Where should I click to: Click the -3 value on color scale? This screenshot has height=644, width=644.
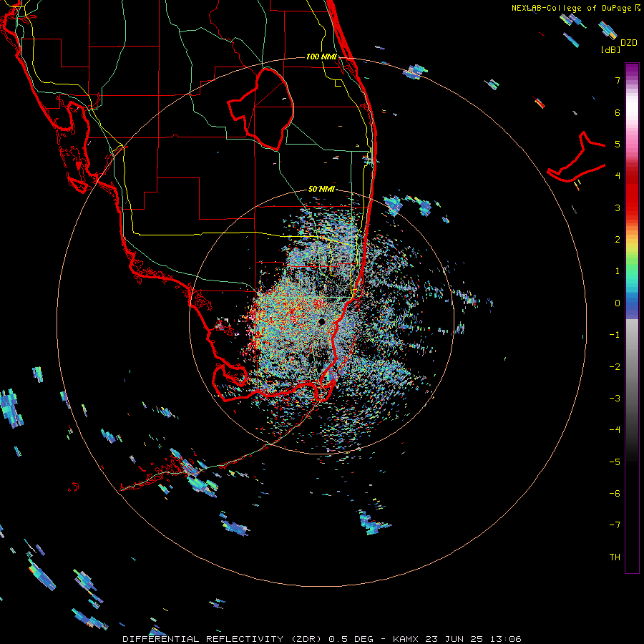[x=615, y=399]
